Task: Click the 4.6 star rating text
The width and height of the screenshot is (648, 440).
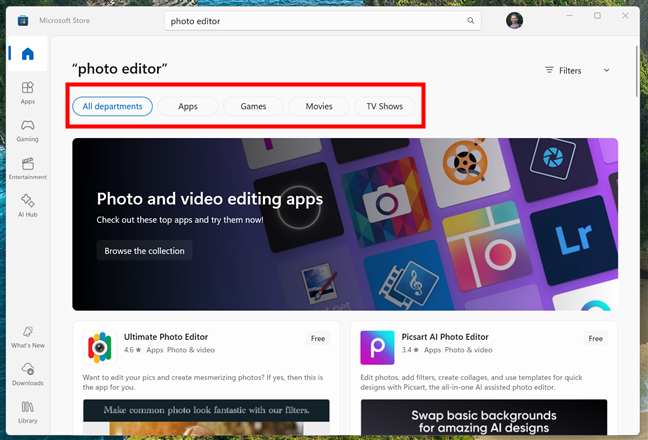Action: point(132,350)
